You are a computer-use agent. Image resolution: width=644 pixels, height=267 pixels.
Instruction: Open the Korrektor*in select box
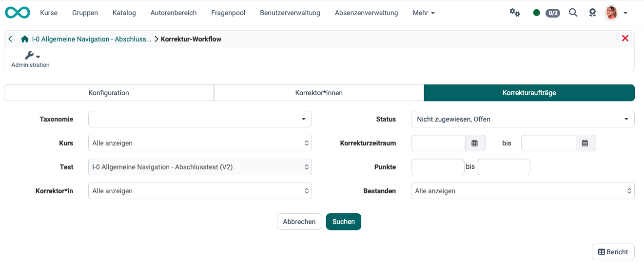tap(200, 191)
